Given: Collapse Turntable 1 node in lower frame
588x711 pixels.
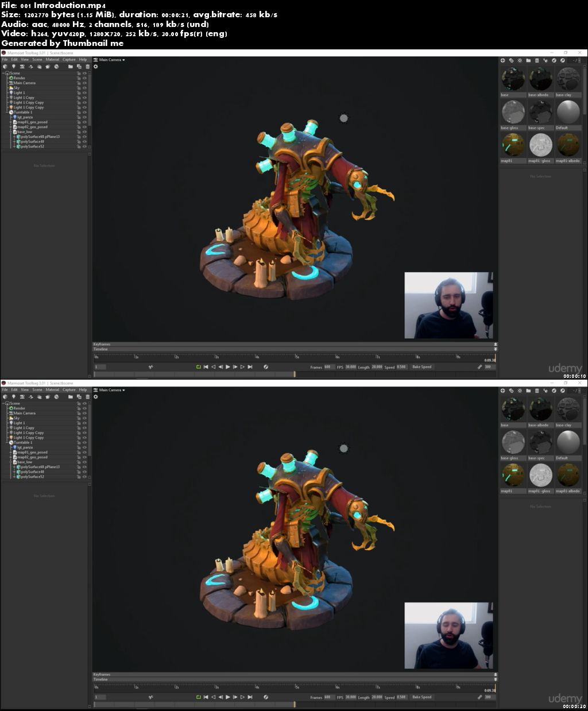Looking at the screenshot, I should click(x=7, y=443).
